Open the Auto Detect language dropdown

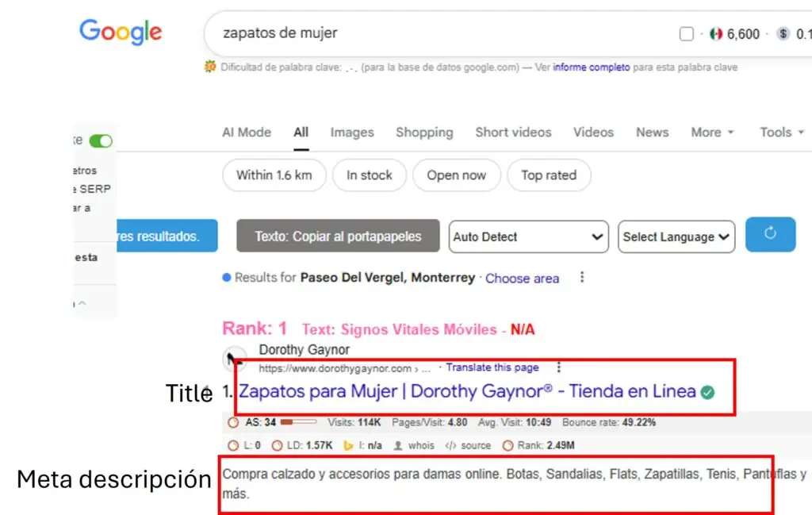pos(528,236)
